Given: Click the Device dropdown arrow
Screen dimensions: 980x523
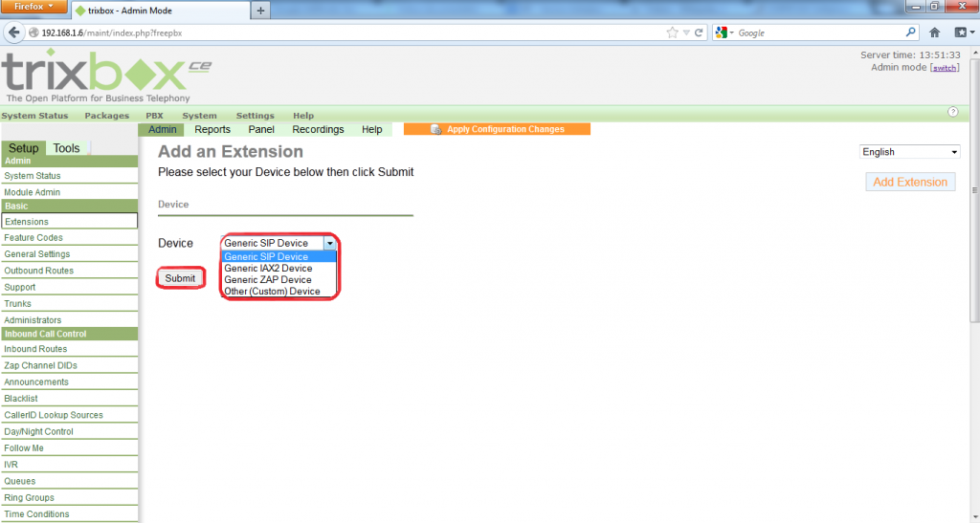Looking at the screenshot, I should tap(329, 244).
